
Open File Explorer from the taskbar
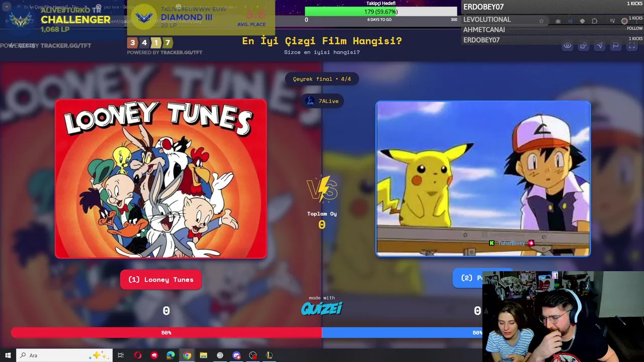click(203, 355)
